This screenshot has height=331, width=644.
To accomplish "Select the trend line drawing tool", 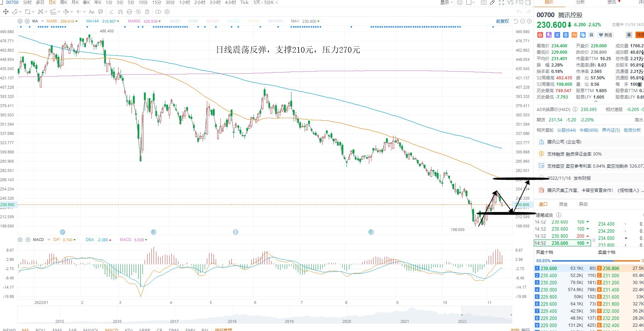I will [15, 12].
